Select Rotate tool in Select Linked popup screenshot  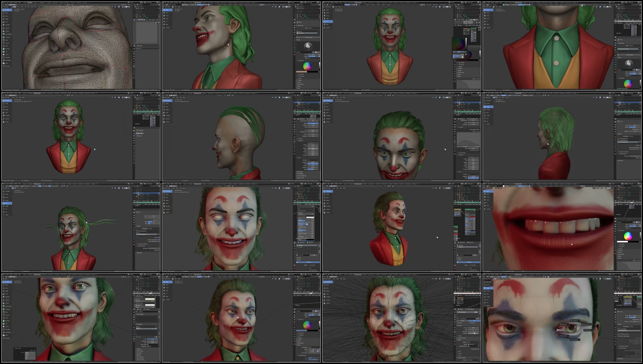pyautogui.click(x=7, y=291)
